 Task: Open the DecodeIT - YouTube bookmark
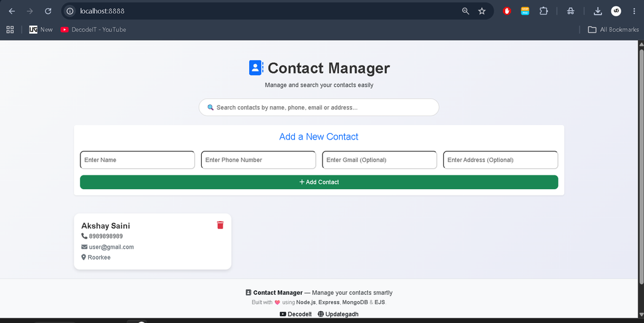[93, 30]
